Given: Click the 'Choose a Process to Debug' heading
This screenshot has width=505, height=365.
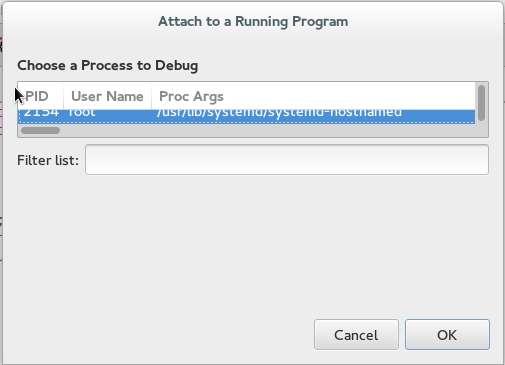Looking at the screenshot, I should (x=108, y=65).
